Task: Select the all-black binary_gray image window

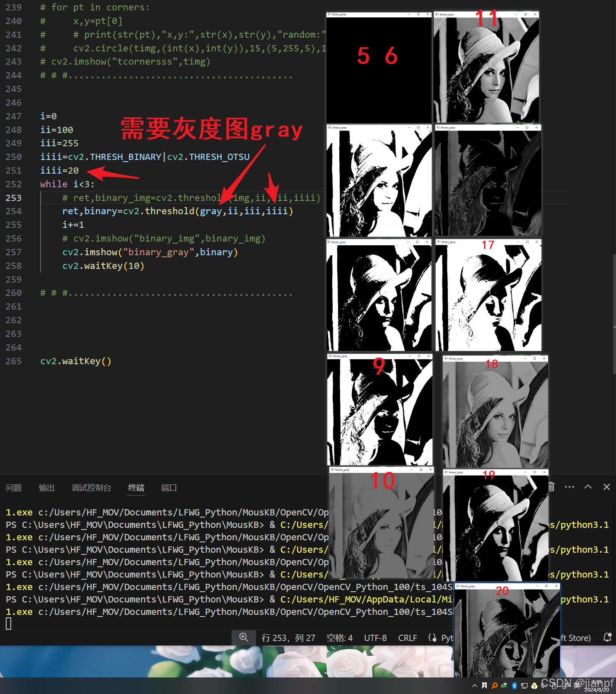Action: click(379, 68)
